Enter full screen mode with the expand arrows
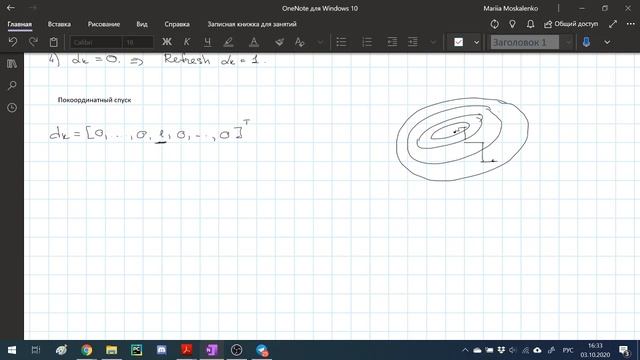The height and width of the screenshot is (360, 640). click(x=613, y=24)
